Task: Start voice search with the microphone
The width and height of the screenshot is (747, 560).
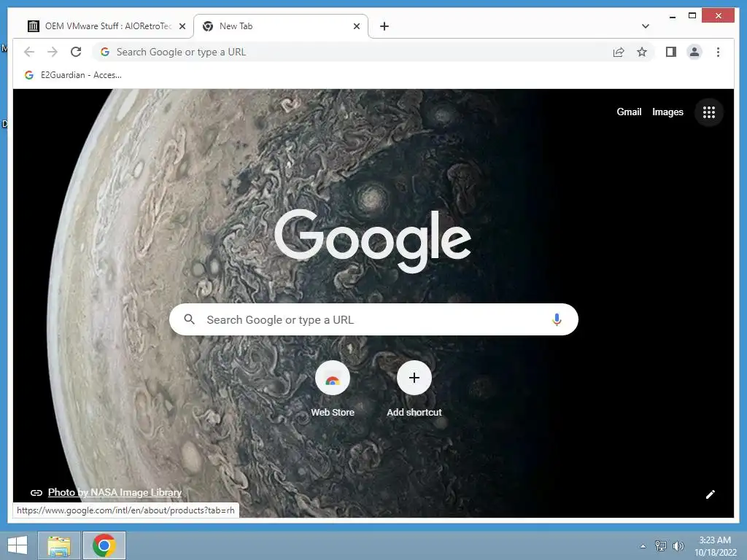Action: [x=557, y=319]
